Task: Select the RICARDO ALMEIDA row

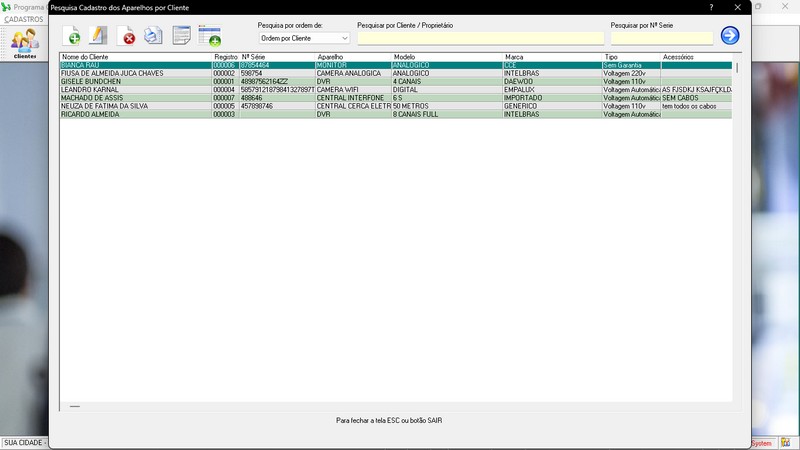Action: (x=396, y=114)
